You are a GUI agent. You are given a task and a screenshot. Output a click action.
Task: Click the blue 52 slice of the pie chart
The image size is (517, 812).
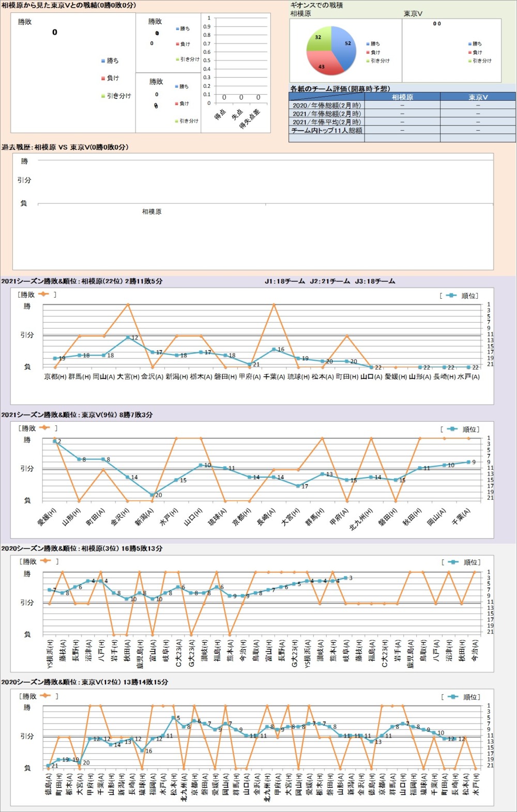tap(343, 45)
